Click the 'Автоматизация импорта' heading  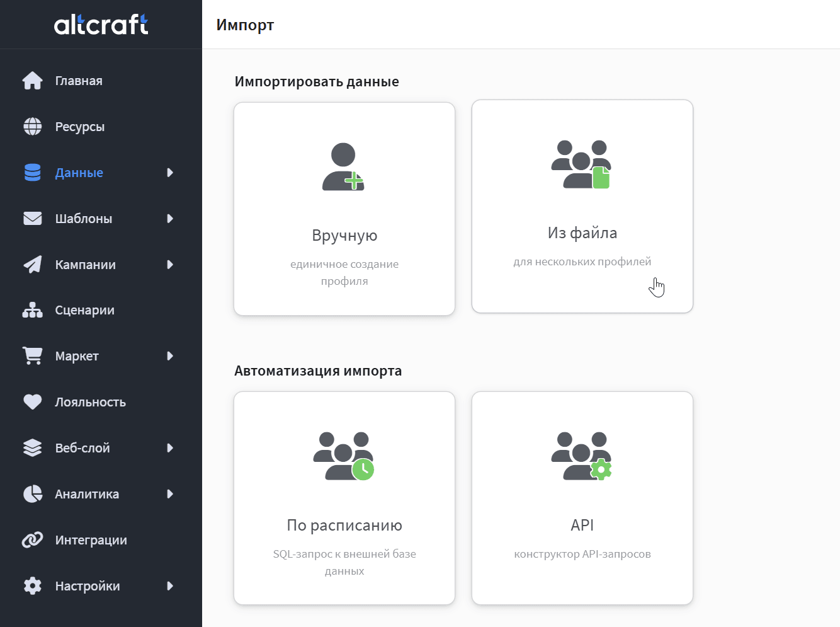(318, 371)
